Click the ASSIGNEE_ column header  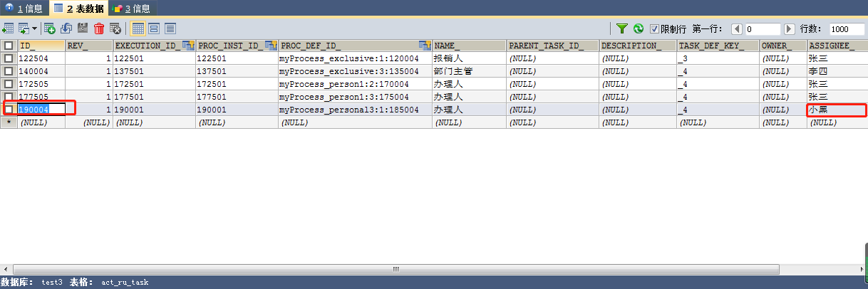tap(837, 46)
